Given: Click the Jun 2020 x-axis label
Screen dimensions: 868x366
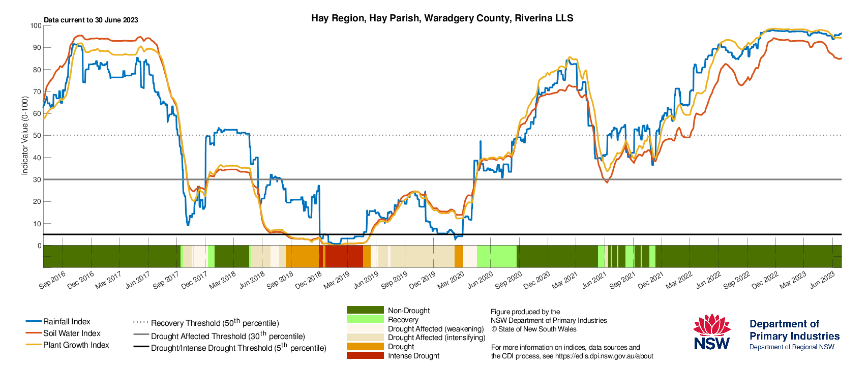Looking at the screenshot, I should pos(480,280).
